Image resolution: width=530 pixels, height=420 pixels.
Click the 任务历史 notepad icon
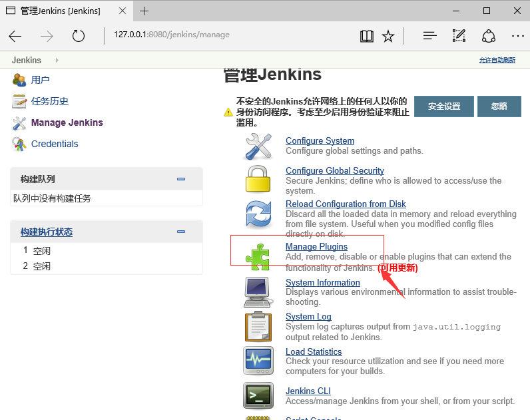point(19,101)
